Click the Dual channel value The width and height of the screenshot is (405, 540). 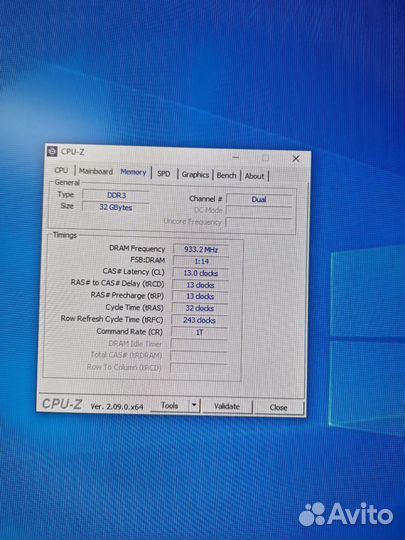click(259, 199)
